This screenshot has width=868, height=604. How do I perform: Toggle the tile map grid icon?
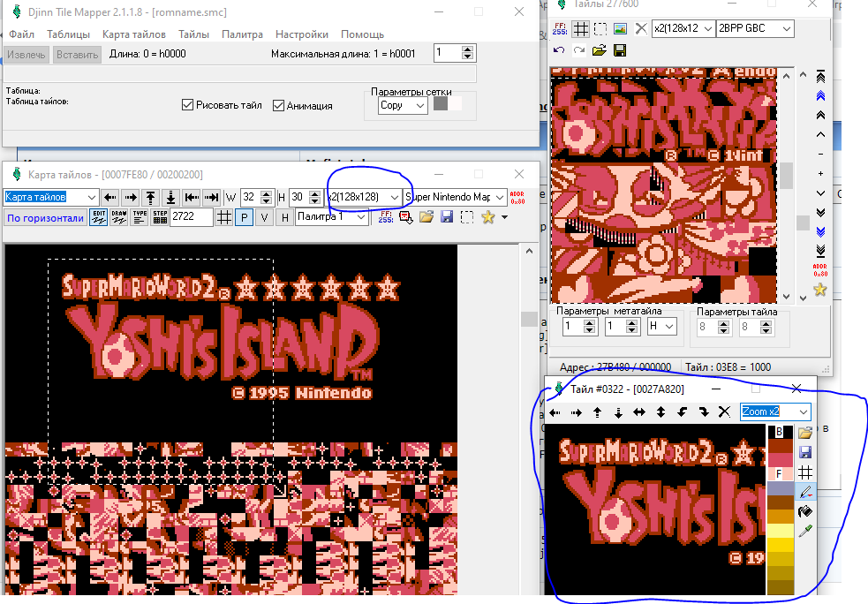tap(223, 217)
